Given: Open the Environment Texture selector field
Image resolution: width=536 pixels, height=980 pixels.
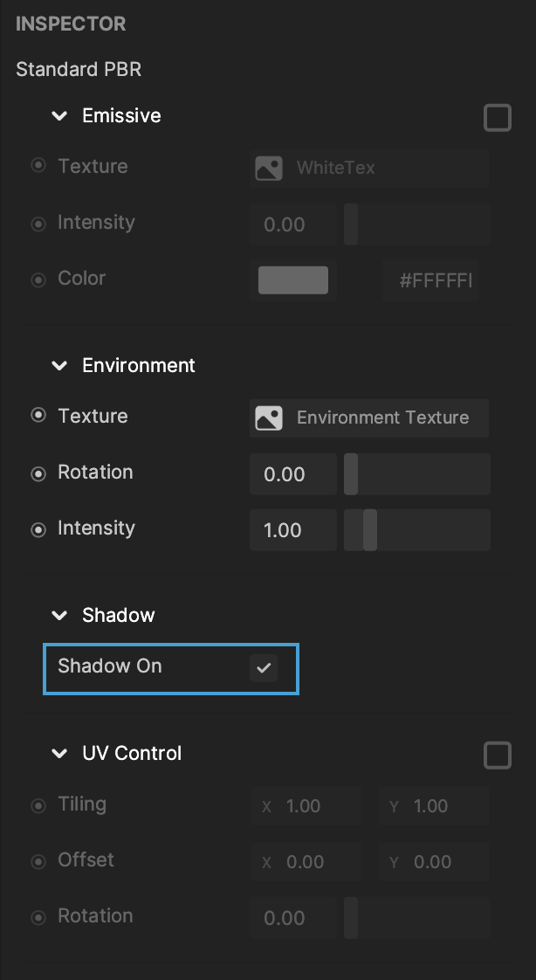Looking at the screenshot, I should pyautogui.click(x=369, y=418).
